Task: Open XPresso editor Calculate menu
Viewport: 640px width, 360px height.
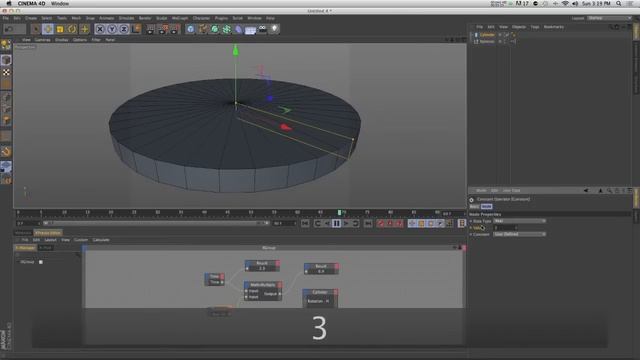Action: tap(101, 240)
